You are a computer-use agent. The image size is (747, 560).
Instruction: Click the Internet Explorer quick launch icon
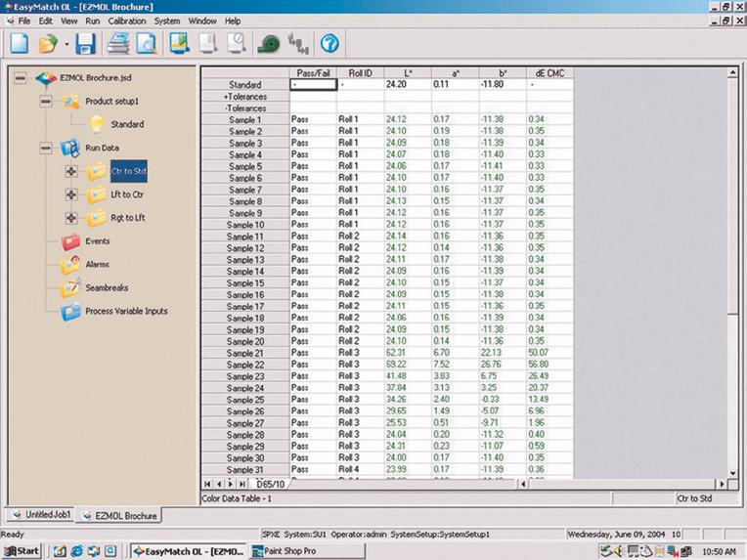tap(76, 551)
